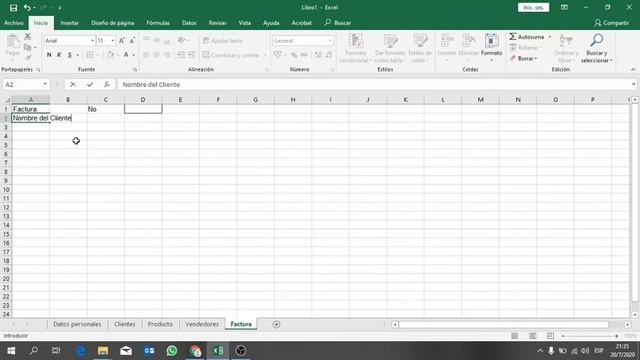This screenshot has height=360, width=640.
Task: Expand the formula bar
Action: pyautogui.click(x=633, y=84)
